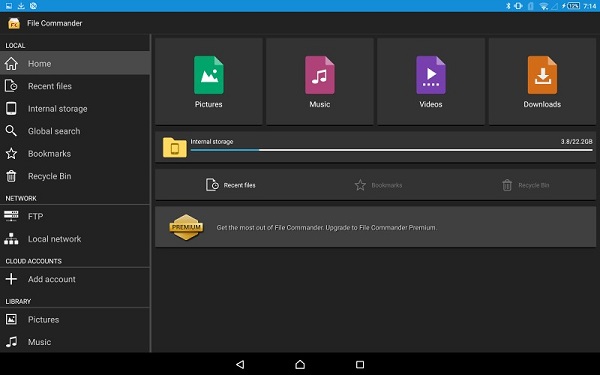Open the pink Music file tile

(x=320, y=81)
